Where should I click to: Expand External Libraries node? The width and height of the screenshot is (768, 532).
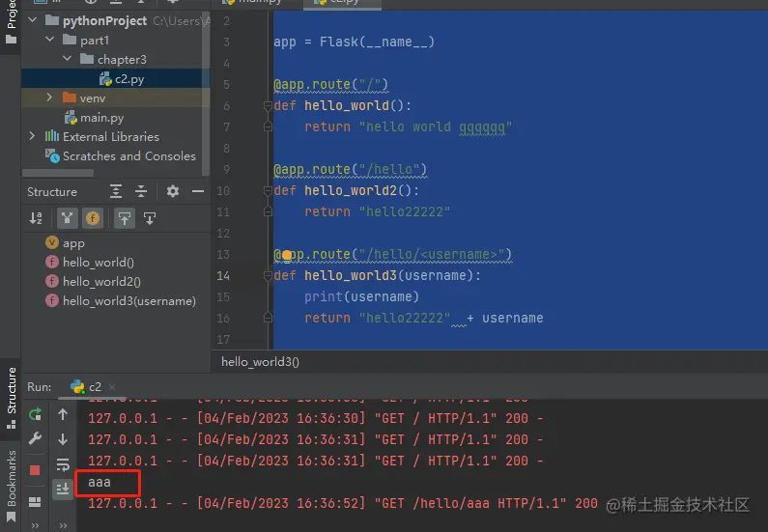pos(32,136)
